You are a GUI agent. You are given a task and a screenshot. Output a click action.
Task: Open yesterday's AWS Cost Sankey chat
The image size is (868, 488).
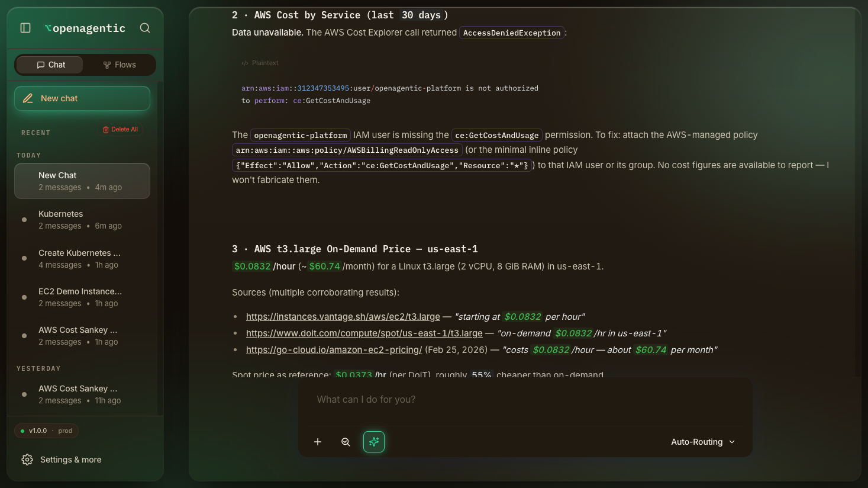[82, 394]
